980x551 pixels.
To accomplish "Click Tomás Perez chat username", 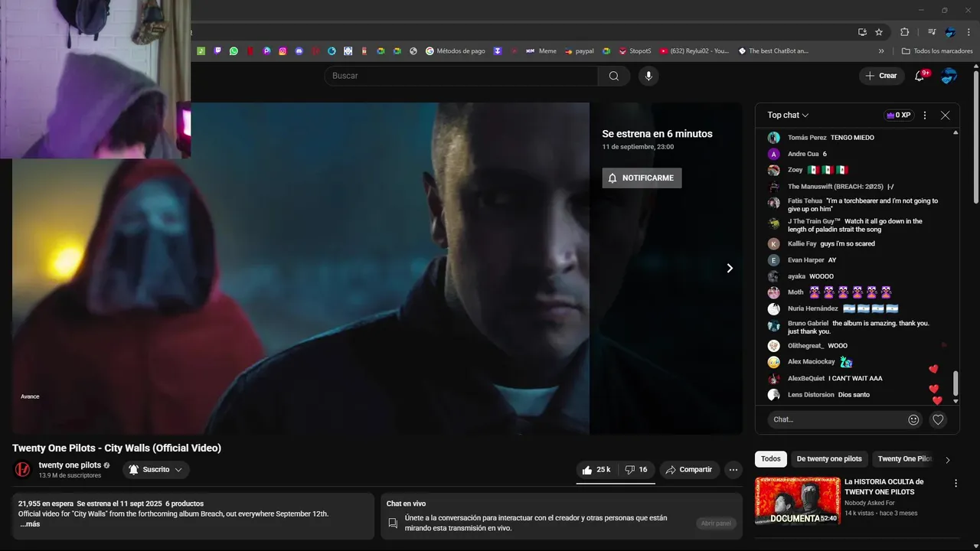I will [x=807, y=138].
